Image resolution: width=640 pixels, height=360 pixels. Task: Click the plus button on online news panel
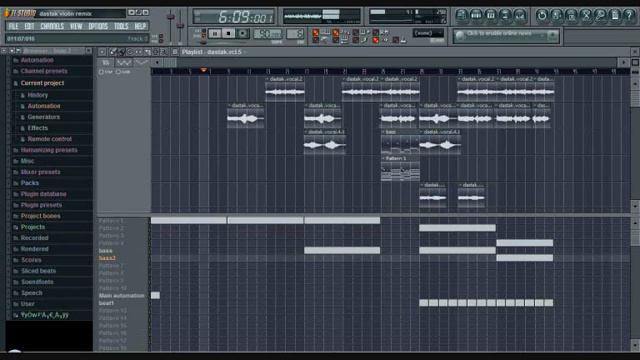pyautogui.click(x=553, y=36)
